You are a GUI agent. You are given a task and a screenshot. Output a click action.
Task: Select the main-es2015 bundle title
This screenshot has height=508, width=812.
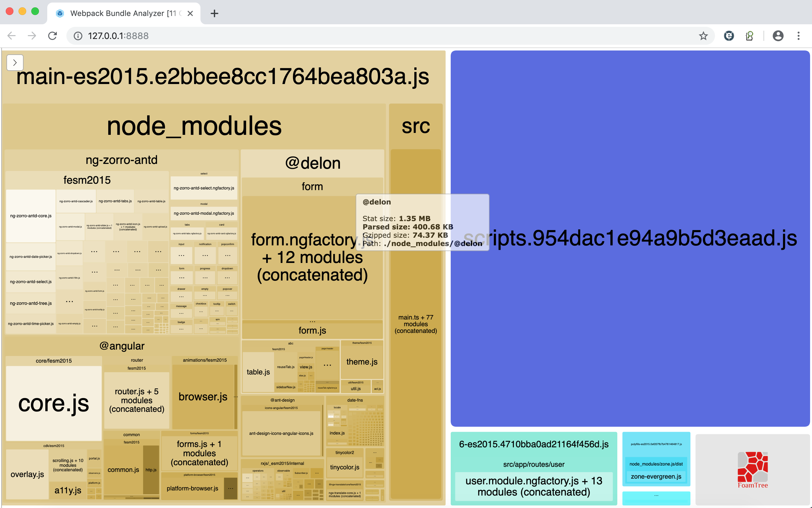click(223, 76)
